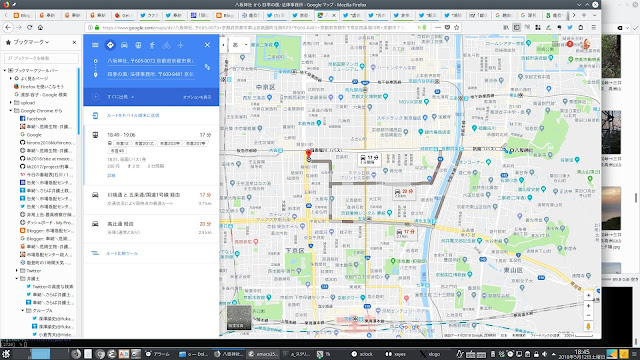Open the Google Maps hamburger menu
640x360 pixels.
click(x=95, y=45)
